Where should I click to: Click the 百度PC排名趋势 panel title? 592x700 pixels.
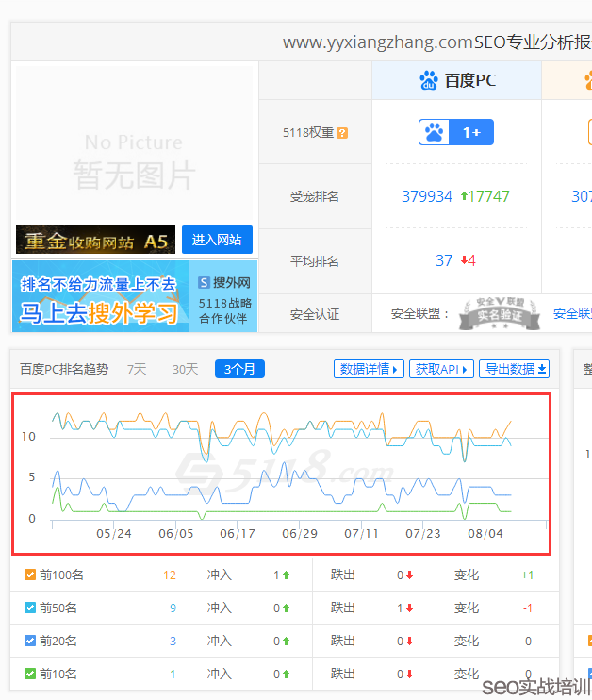pyautogui.click(x=64, y=369)
